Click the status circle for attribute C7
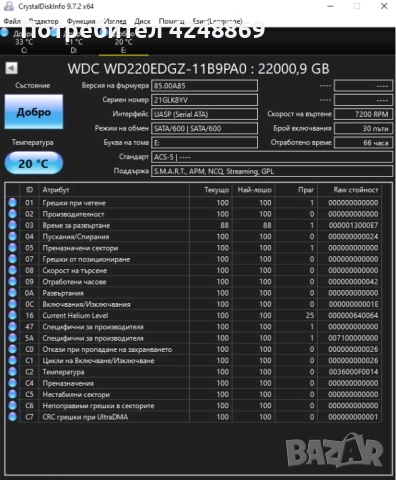The height and width of the screenshot is (480, 396). [13, 417]
